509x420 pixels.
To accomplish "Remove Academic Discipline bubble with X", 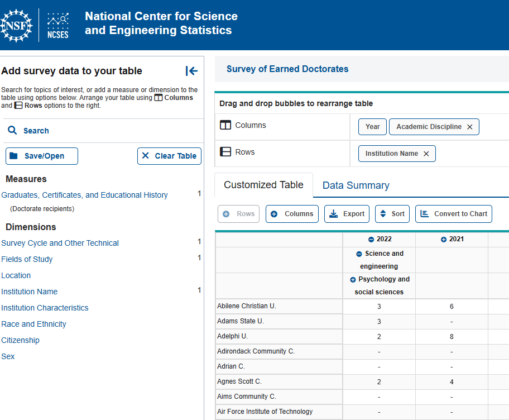I will click(469, 127).
